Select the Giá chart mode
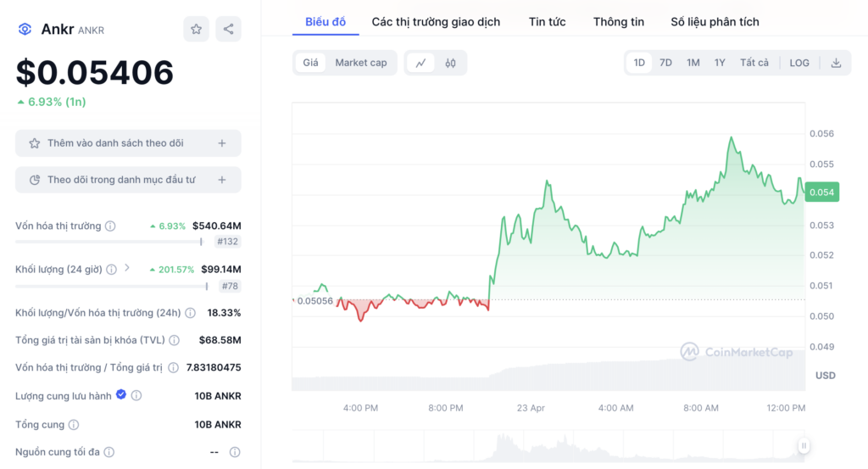Viewport: 868px width, 469px height. tap(310, 63)
